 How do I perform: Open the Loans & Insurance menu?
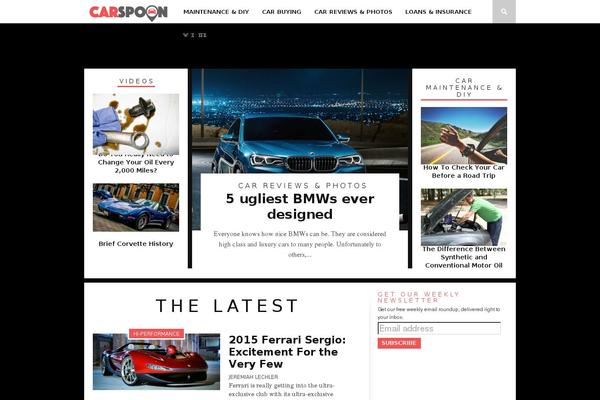click(x=438, y=12)
